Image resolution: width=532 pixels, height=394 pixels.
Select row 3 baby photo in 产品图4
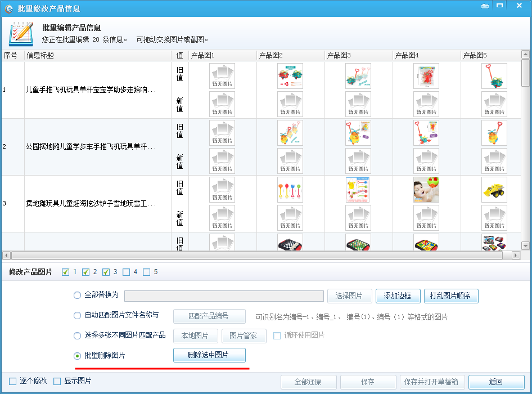[x=426, y=190]
